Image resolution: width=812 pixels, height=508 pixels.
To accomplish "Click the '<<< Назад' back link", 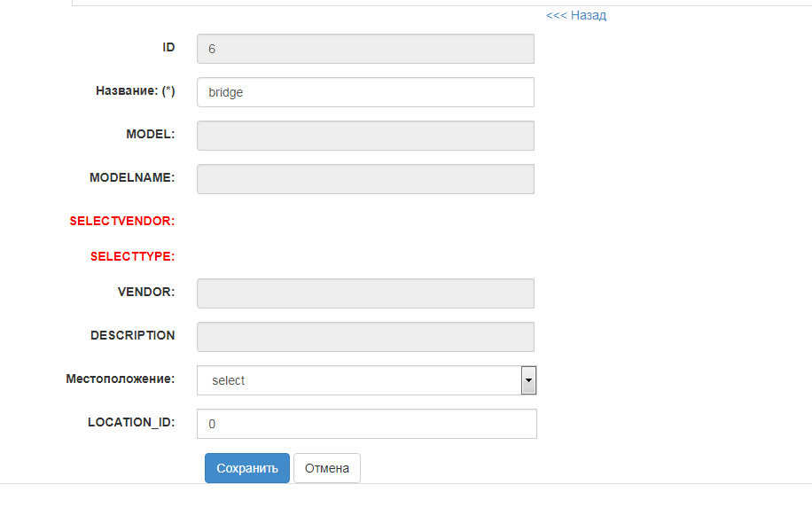I will 576,15.
